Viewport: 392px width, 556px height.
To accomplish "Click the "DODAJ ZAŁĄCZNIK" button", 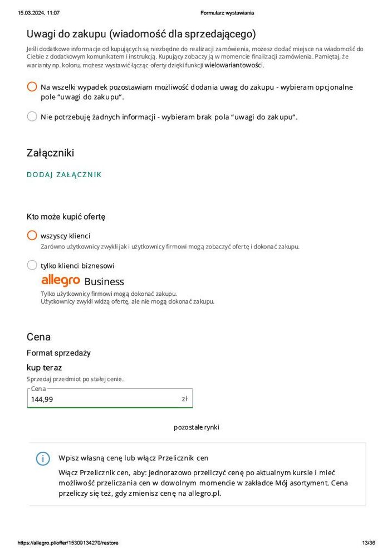I will point(64,174).
